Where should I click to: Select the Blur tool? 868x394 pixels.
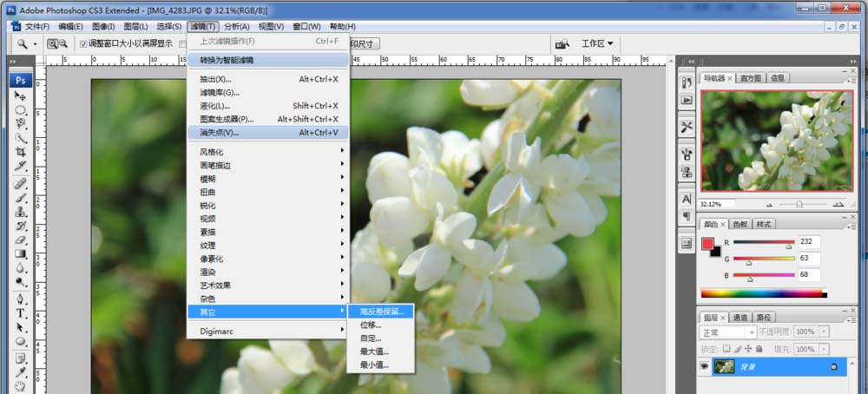[21, 268]
